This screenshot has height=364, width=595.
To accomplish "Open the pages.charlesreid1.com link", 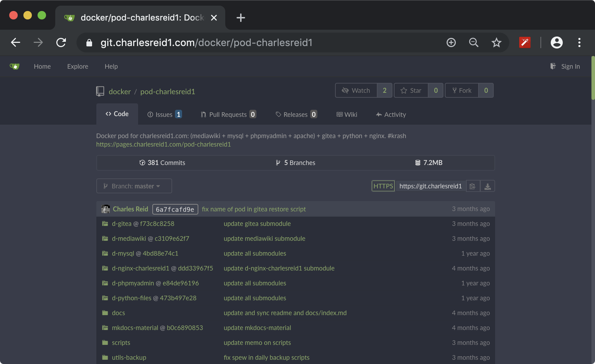I will click(x=164, y=144).
